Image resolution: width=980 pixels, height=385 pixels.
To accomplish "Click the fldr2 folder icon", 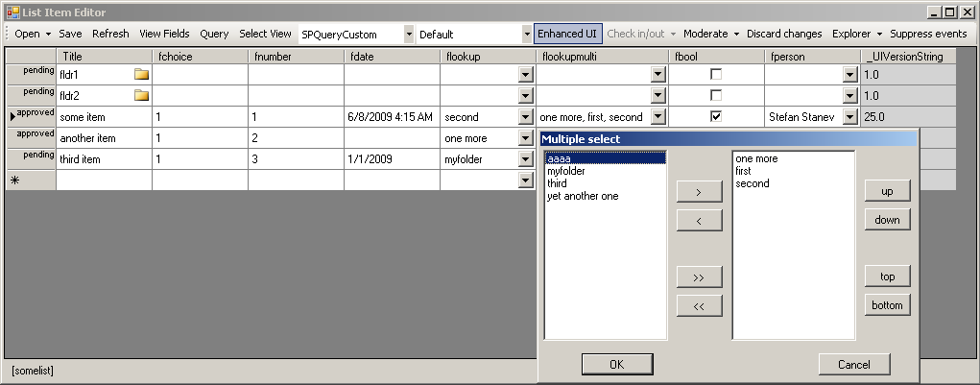I will coord(142,96).
